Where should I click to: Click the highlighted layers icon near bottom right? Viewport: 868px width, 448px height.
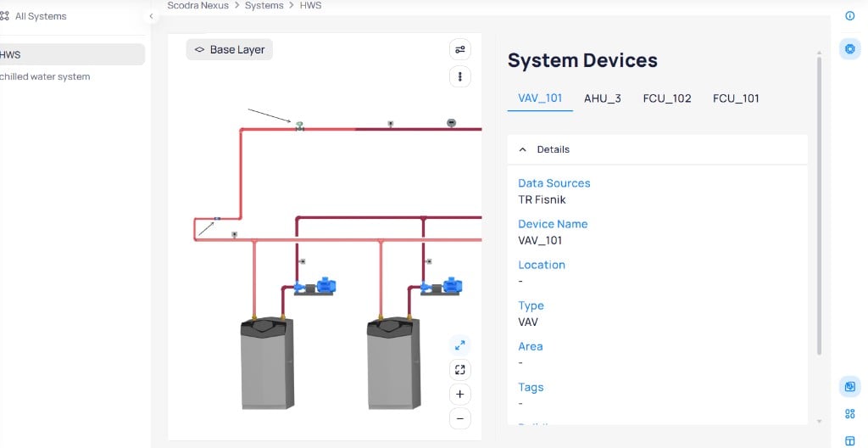tap(849, 386)
